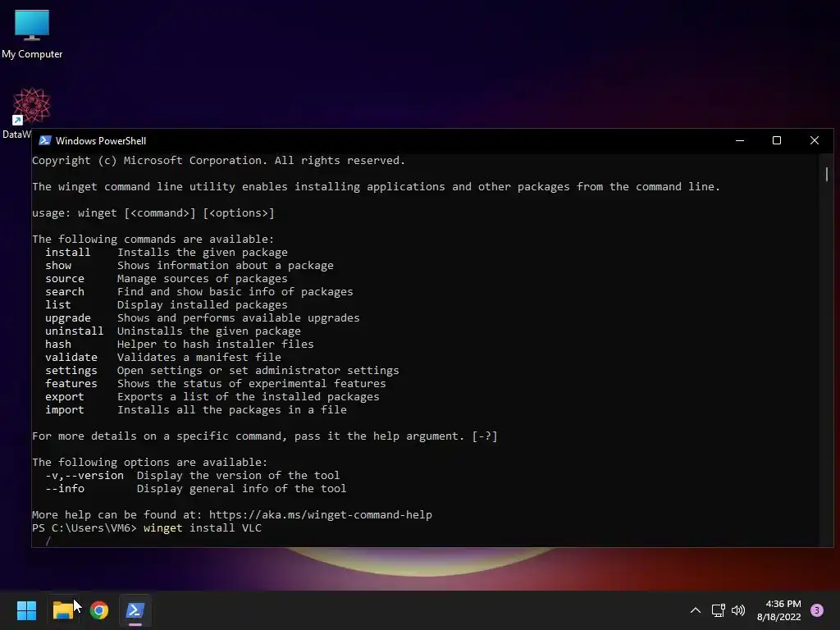
Task: Click the '--info' option line
Action: [195, 489]
